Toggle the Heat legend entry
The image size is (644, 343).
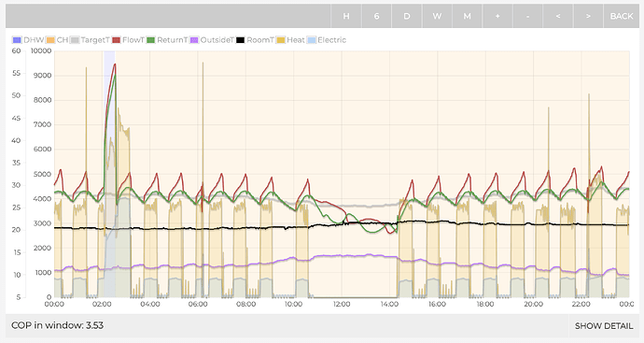click(291, 40)
